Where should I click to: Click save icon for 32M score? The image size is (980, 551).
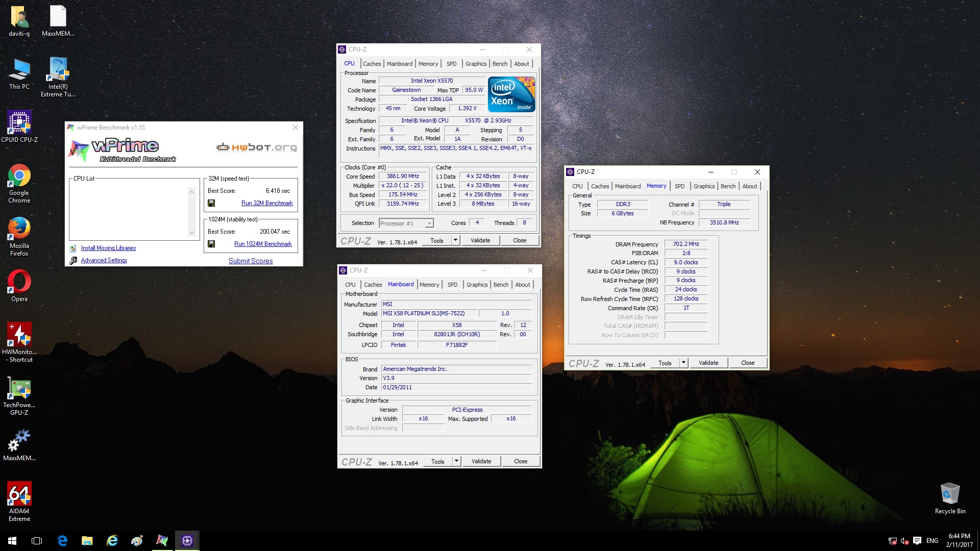tap(211, 203)
